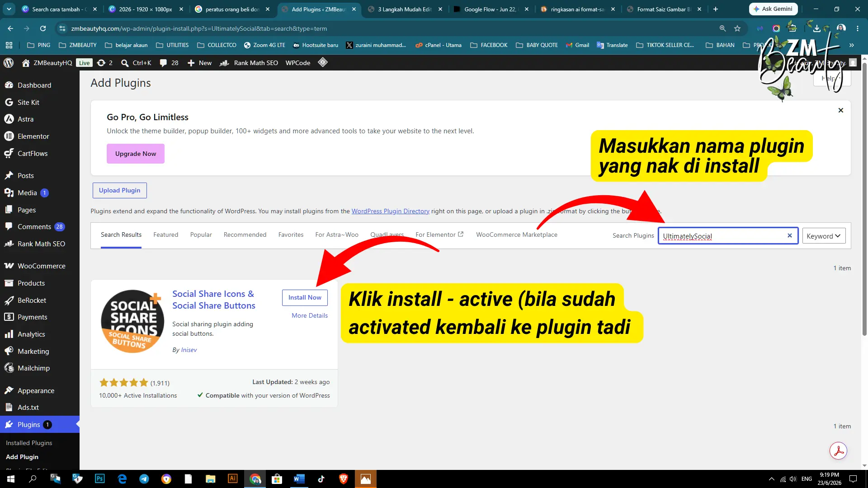Open Photoshop from the taskbar
This screenshot has height=488, width=868.
pyautogui.click(x=99, y=479)
